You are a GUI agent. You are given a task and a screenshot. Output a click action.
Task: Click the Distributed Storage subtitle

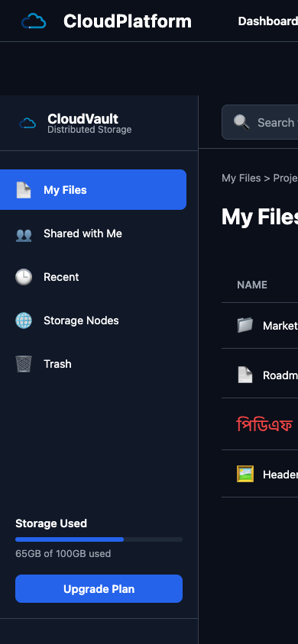coord(89,130)
